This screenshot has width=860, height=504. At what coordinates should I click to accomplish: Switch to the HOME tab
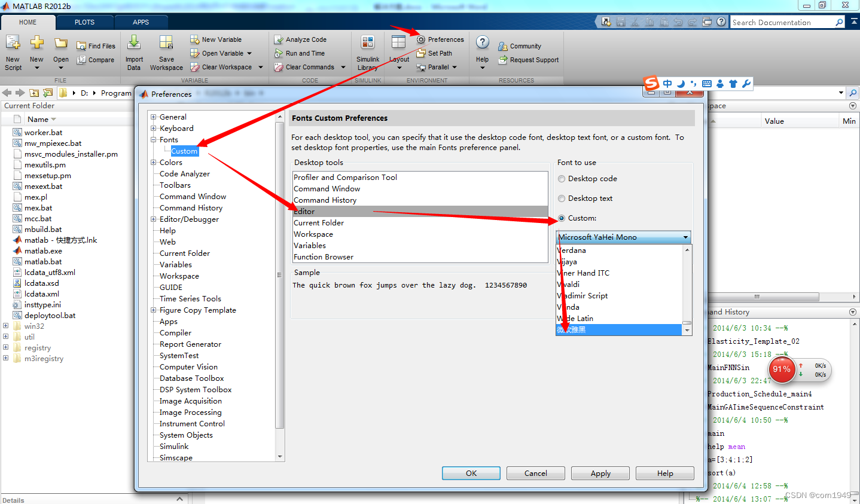pos(28,22)
